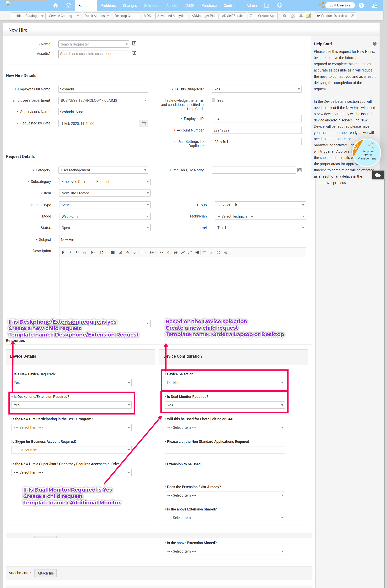Click the search magnifier icon in toolbar
Image resolution: width=387 pixels, height=588 pixels.
pos(285,16)
